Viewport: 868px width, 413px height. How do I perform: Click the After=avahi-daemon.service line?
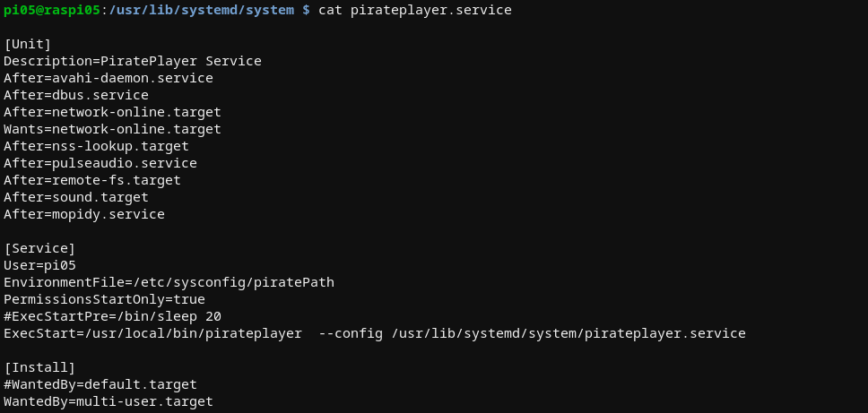(x=108, y=78)
